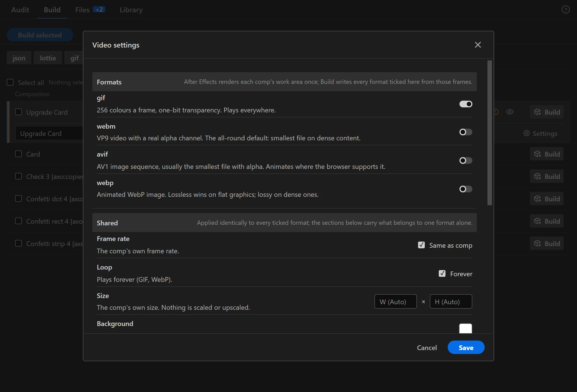
Task: Select the json format filter
Action: 19,58
